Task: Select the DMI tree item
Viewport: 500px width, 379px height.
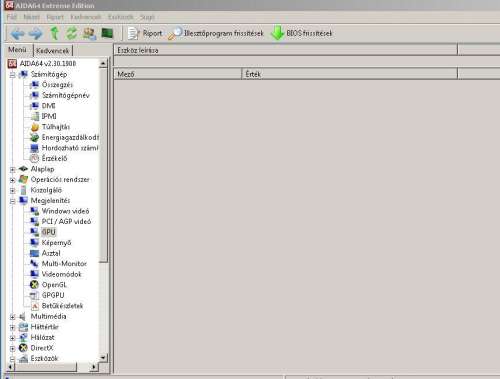Action: pyautogui.click(x=48, y=106)
